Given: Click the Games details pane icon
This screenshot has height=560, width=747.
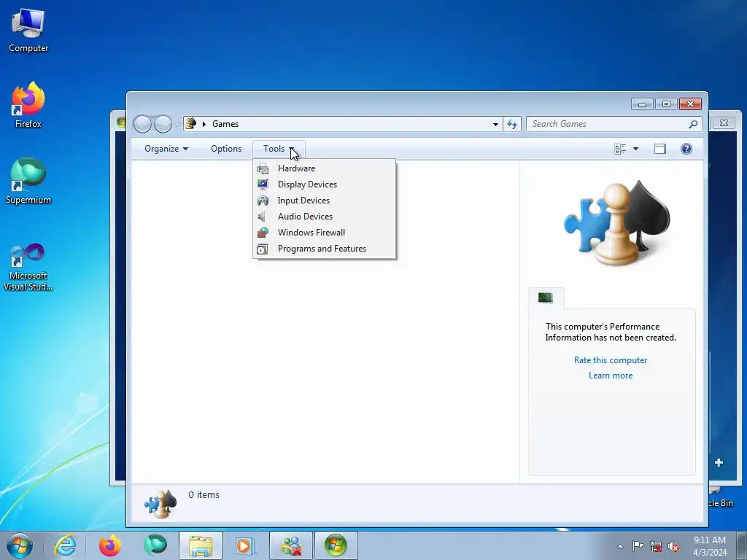Looking at the screenshot, I should coord(160,504).
